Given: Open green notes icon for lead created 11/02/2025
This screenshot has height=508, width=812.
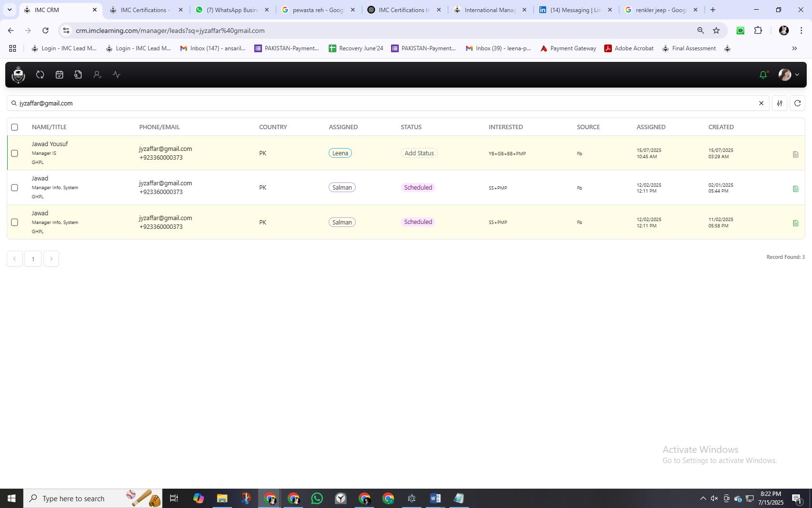Looking at the screenshot, I should [x=796, y=223].
